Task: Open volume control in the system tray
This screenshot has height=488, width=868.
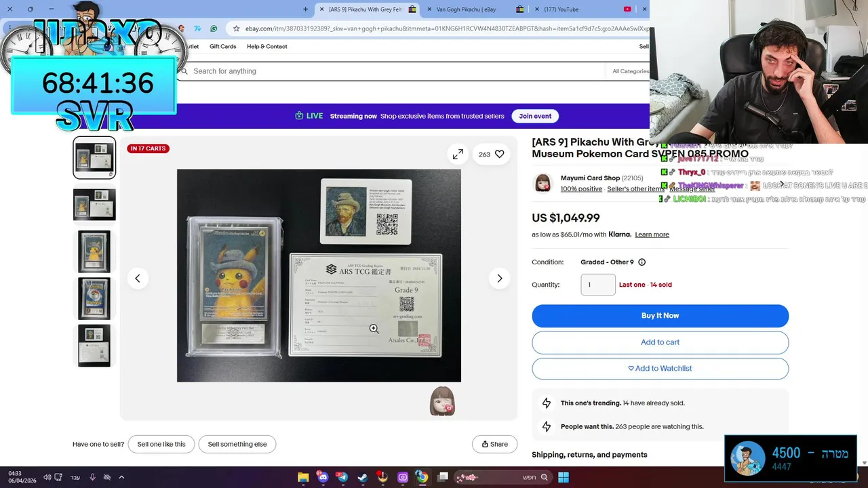Action: point(47,477)
